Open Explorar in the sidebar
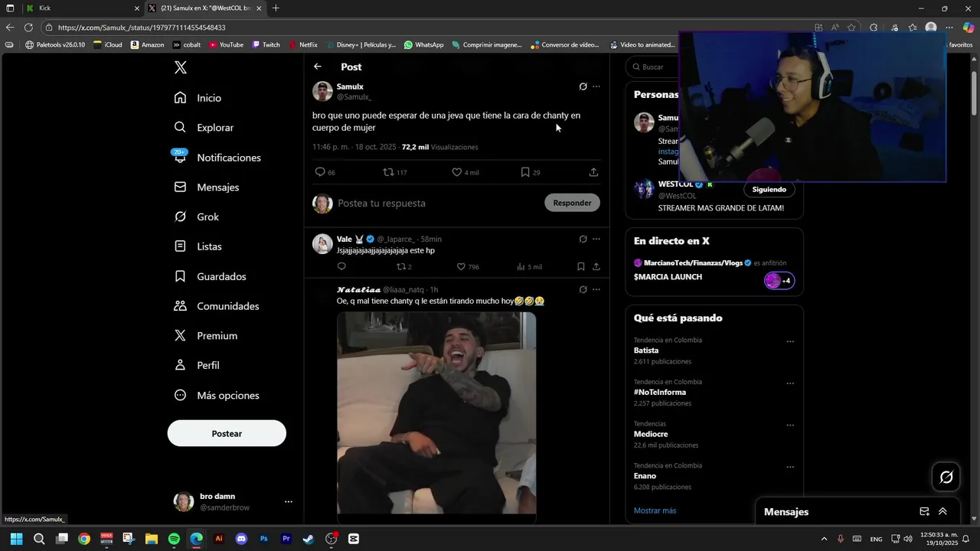The height and width of the screenshot is (551, 980). coord(204,128)
